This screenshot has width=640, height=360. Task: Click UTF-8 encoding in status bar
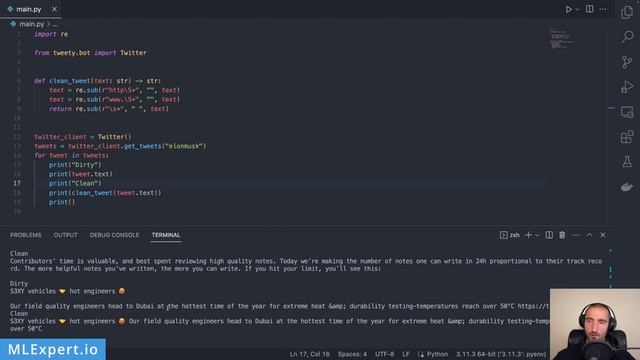[384, 354]
